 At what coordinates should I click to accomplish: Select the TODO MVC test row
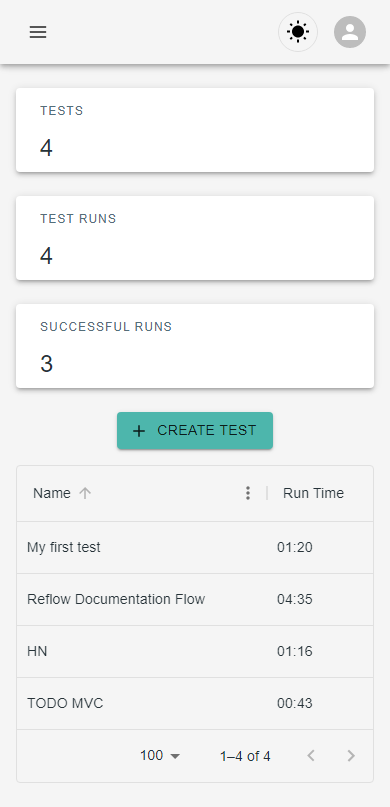point(195,703)
